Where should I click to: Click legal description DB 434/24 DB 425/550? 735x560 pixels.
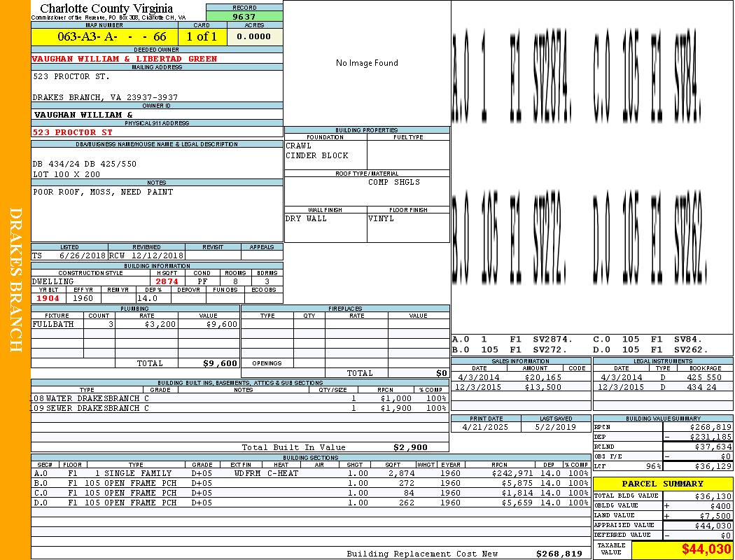85,164
